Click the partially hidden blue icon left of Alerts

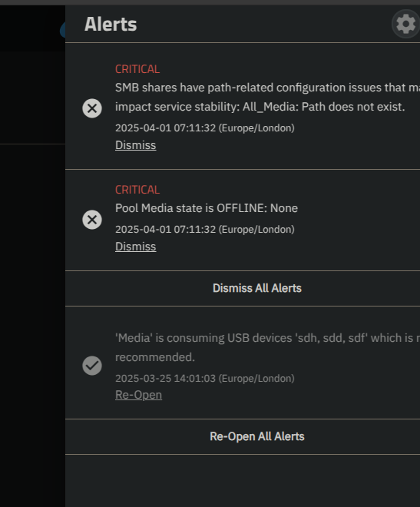pyautogui.click(x=63, y=30)
